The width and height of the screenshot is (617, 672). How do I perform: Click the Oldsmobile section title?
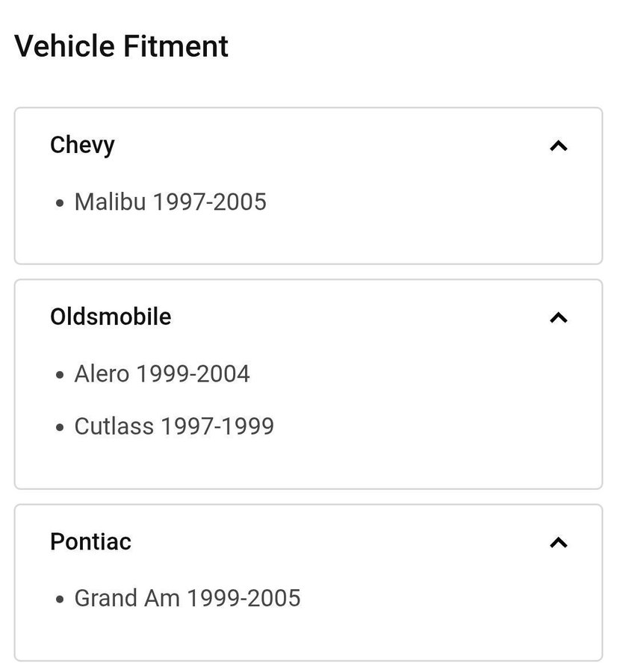point(111,317)
